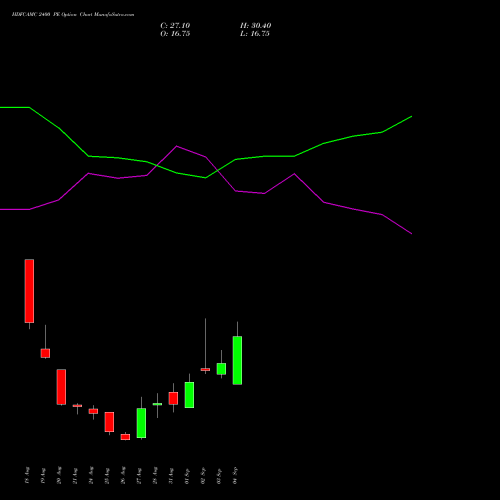Image resolution: width=500 pixels, height=500 pixels.
Task: Click the 18 Aug date axis label
Action: [x=27, y=475]
